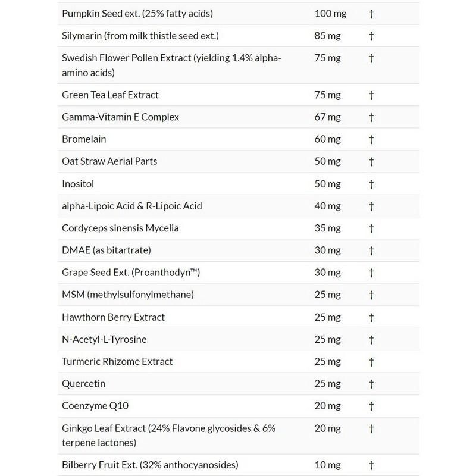476x476 pixels.
Task: Click the MSM (methylsulfonylmethane) ingredient
Action: click(128, 295)
